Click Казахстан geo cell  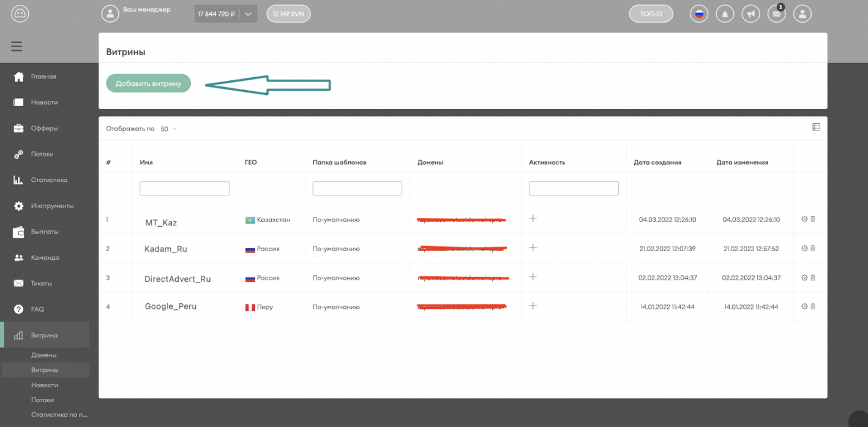point(268,219)
